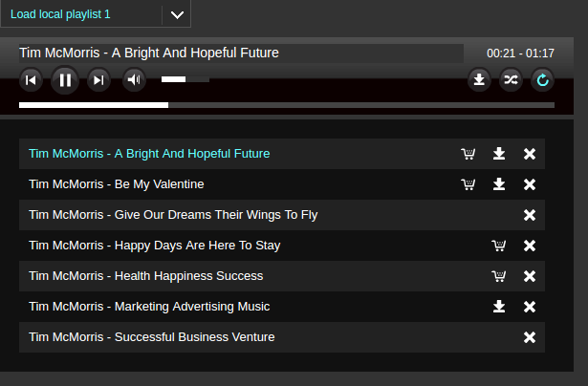
Task: Download the currently playing track from player bar
Action: tap(479, 80)
